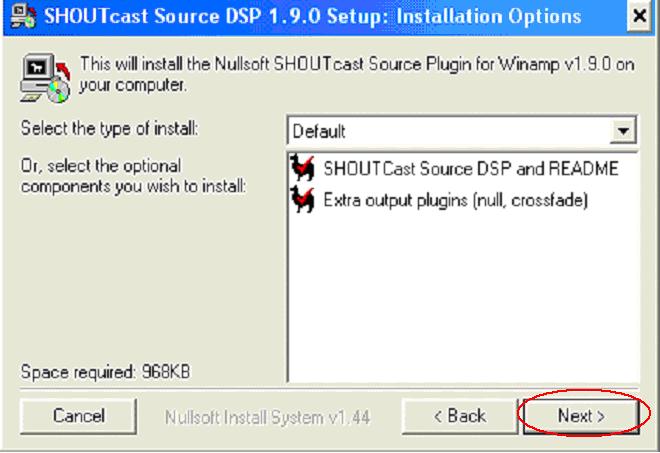Click the Nullsoft Install System v1.44 text
Image resolution: width=660 pixels, height=453 pixels.
(267, 418)
